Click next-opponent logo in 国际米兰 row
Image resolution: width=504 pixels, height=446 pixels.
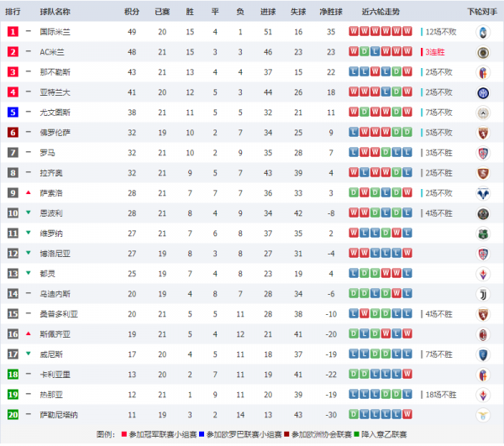[483, 32]
